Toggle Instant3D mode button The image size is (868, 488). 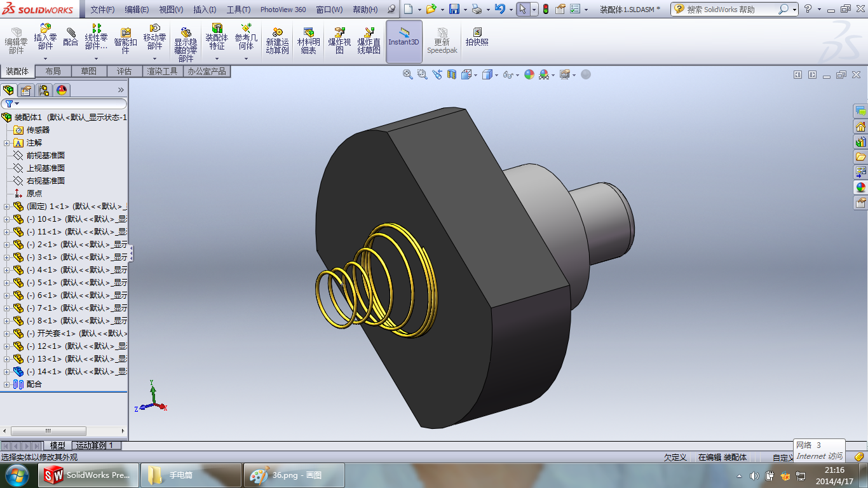click(x=404, y=41)
